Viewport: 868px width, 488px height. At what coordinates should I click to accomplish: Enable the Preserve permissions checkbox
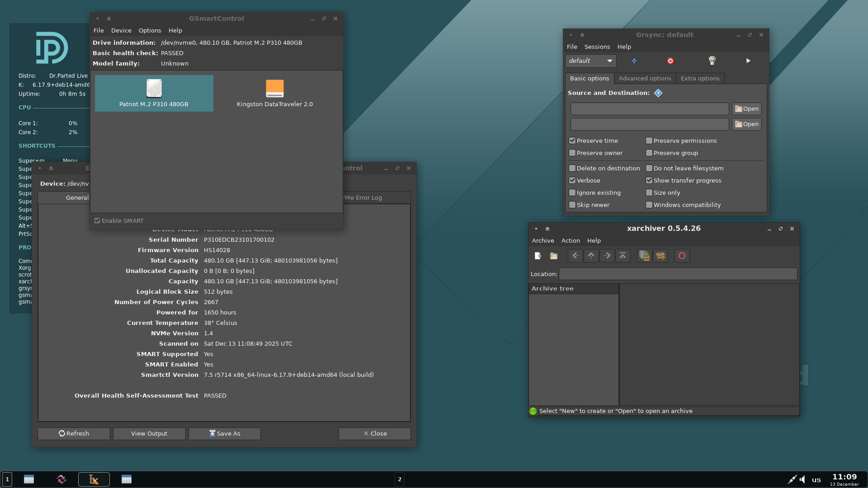tap(649, 141)
